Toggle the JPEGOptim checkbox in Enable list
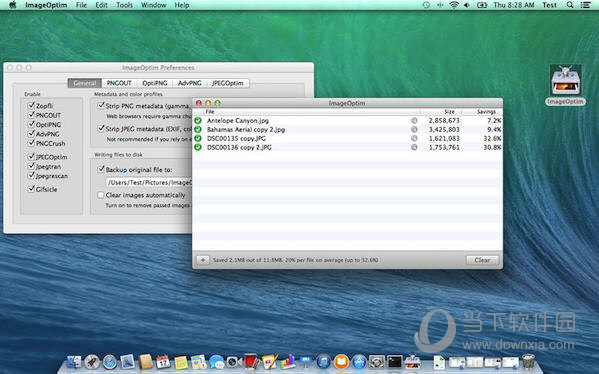 pyautogui.click(x=31, y=157)
